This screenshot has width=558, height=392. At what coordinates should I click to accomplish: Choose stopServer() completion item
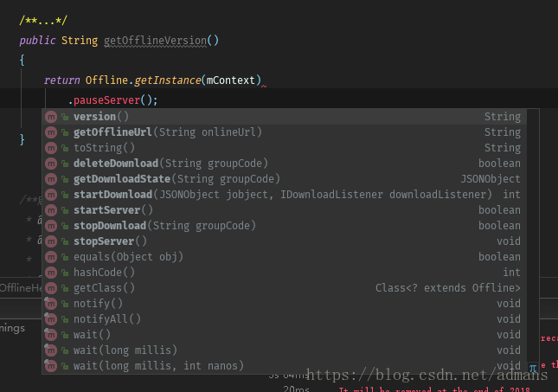click(284, 241)
